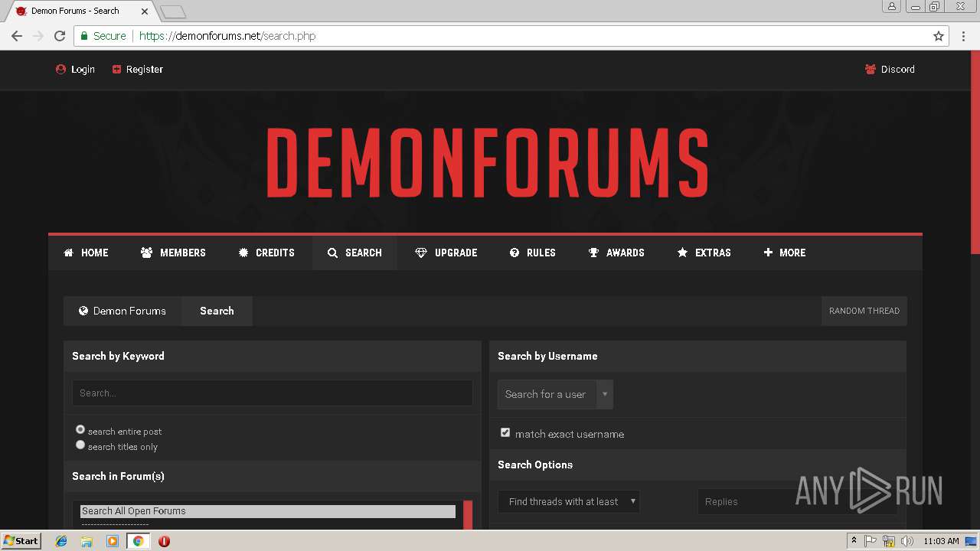This screenshot has width=980, height=551.
Task: Open Chrome three-dot menu
Action: 964,36
